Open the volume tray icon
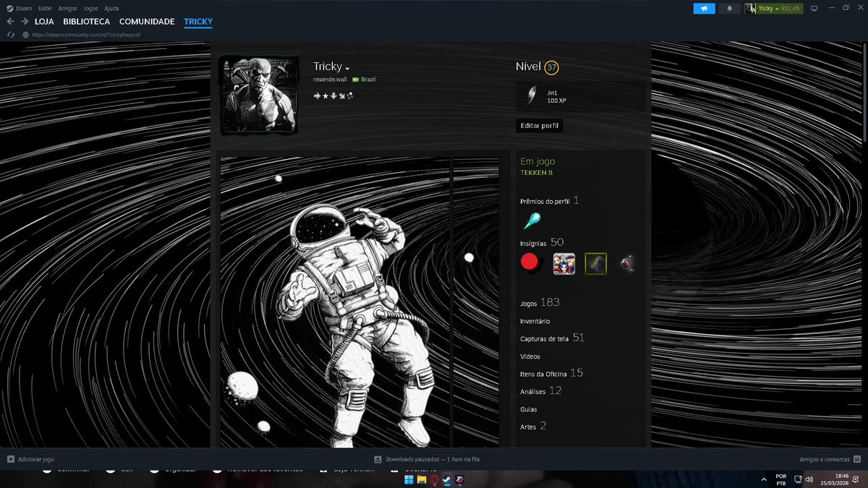The height and width of the screenshot is (488, 868). pos(808,479)
